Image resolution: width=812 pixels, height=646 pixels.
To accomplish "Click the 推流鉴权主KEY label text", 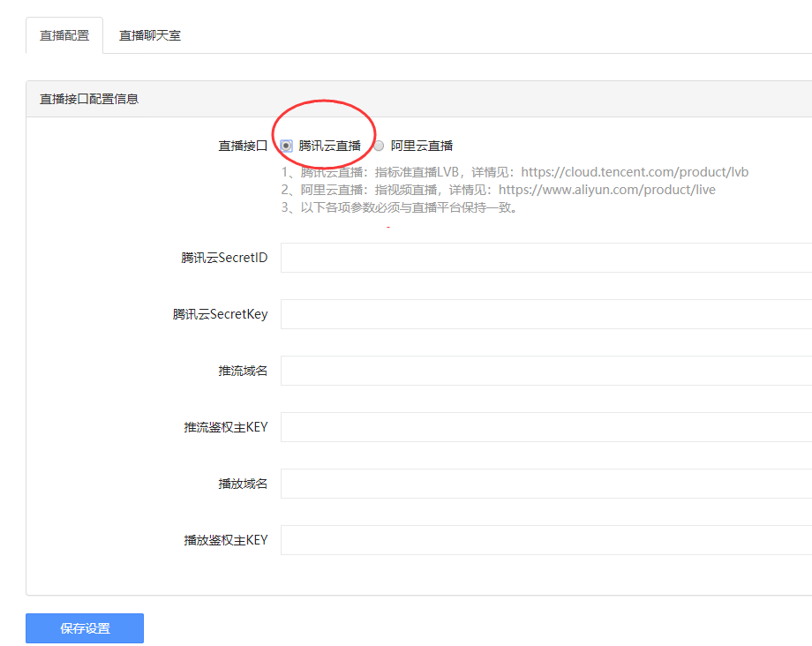I will [x=226, y=427].
